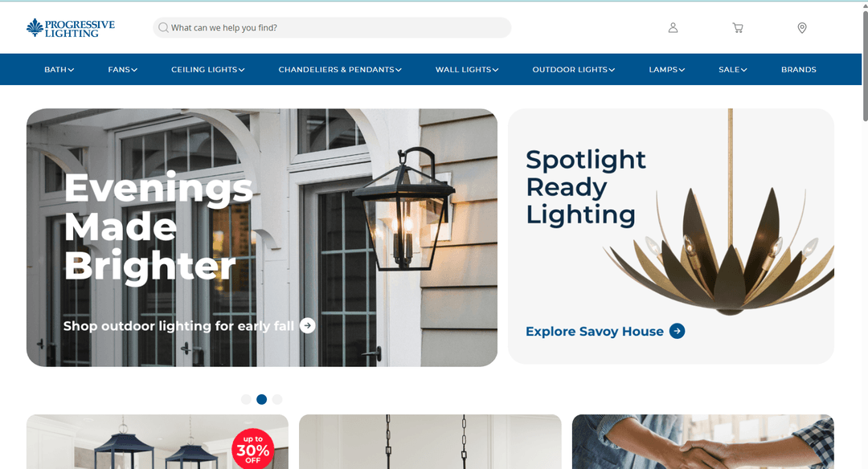Viewport: 868px width, 469px height.
Task: Expand the Fans dropdown menu
Action: 123,70
